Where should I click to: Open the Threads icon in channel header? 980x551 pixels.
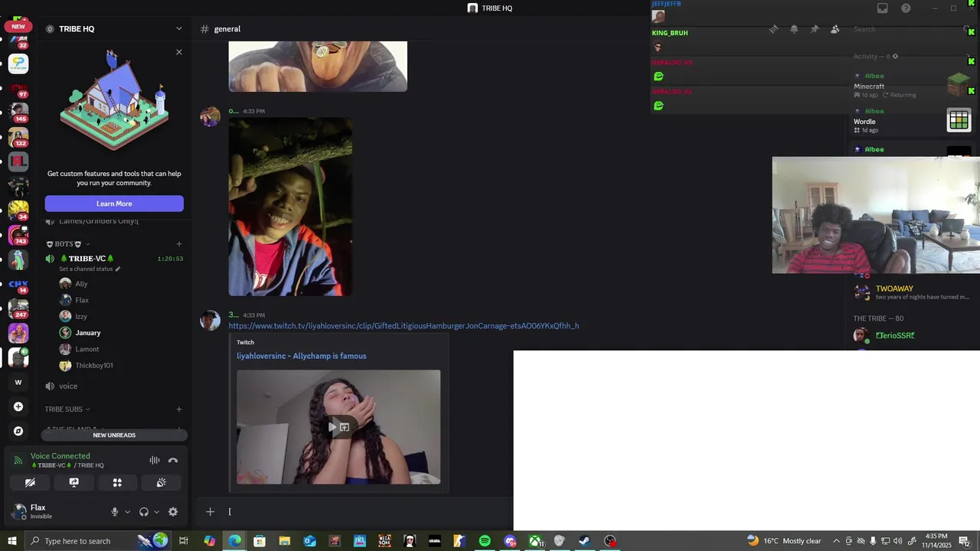click(773, 29)
